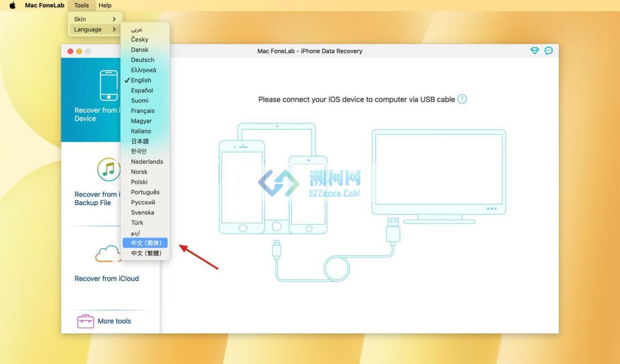The height and width of the screenshot is (364, 620).
Task: Click the iPhone device icon in sidebar
Action: coord(109,85)
